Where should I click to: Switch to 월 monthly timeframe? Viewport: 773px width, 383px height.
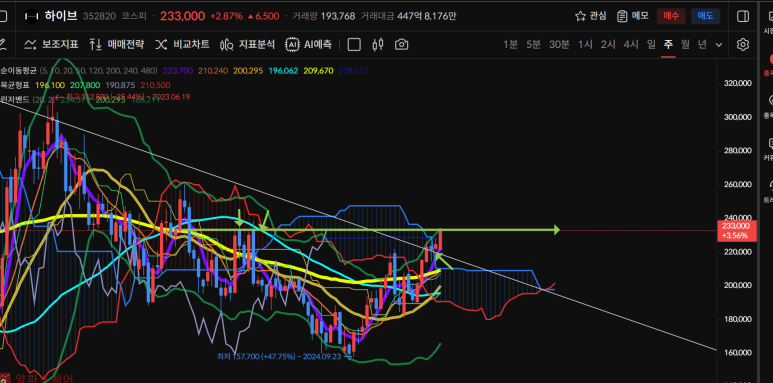click(x=685, y=44)
